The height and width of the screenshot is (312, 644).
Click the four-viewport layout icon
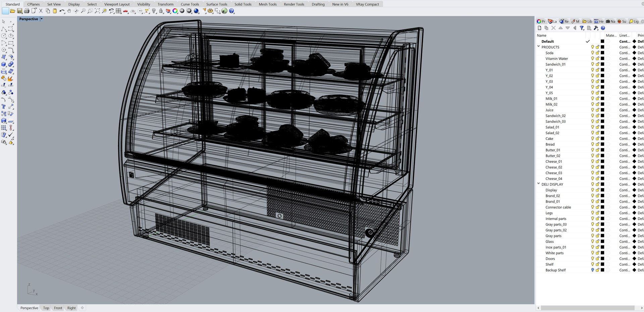[118, 11]
